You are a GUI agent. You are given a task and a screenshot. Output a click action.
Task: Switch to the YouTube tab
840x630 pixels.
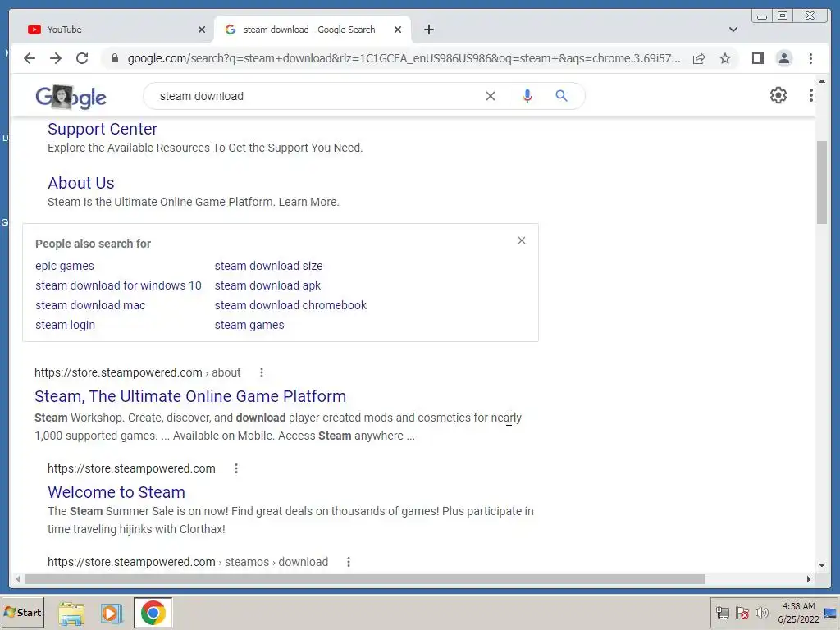click(111, 30)
